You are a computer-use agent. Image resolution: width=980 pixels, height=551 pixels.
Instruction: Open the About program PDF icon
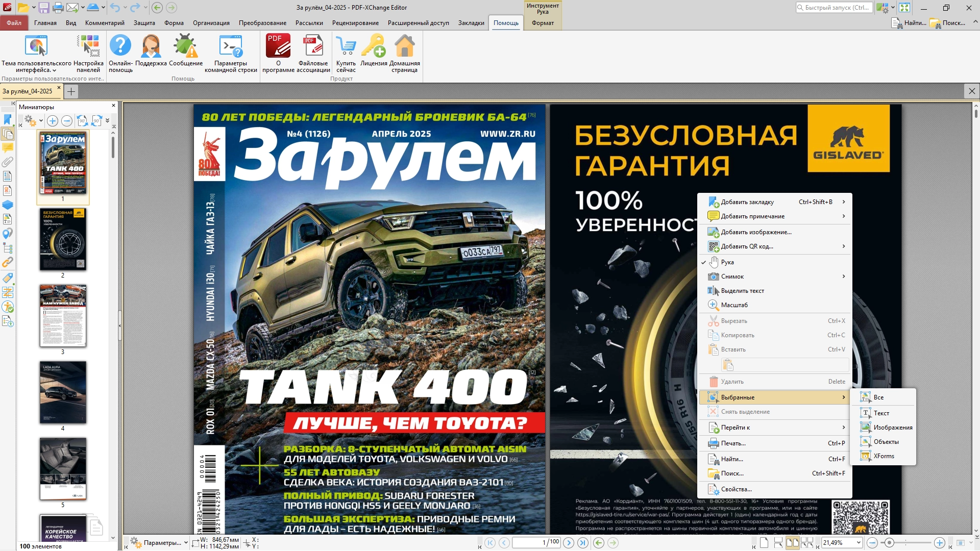278,46
